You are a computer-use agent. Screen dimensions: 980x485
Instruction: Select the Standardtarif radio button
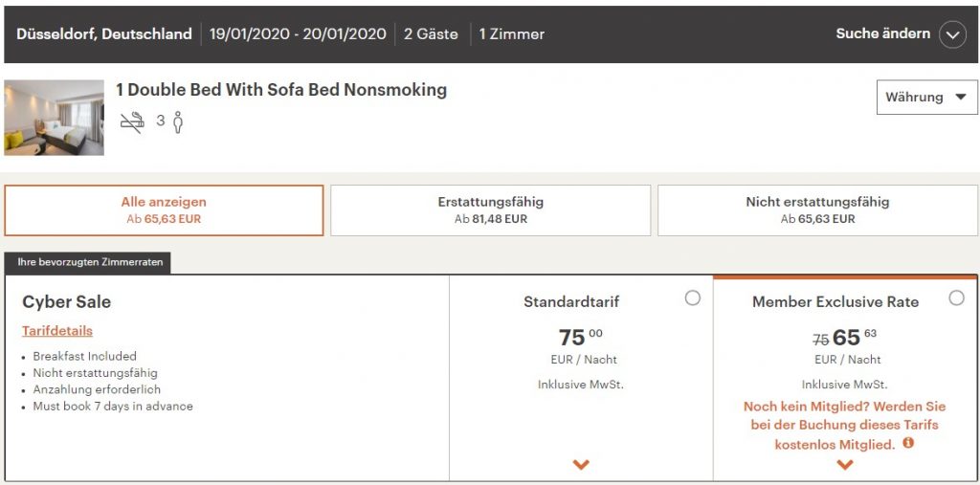pos(693,298)
